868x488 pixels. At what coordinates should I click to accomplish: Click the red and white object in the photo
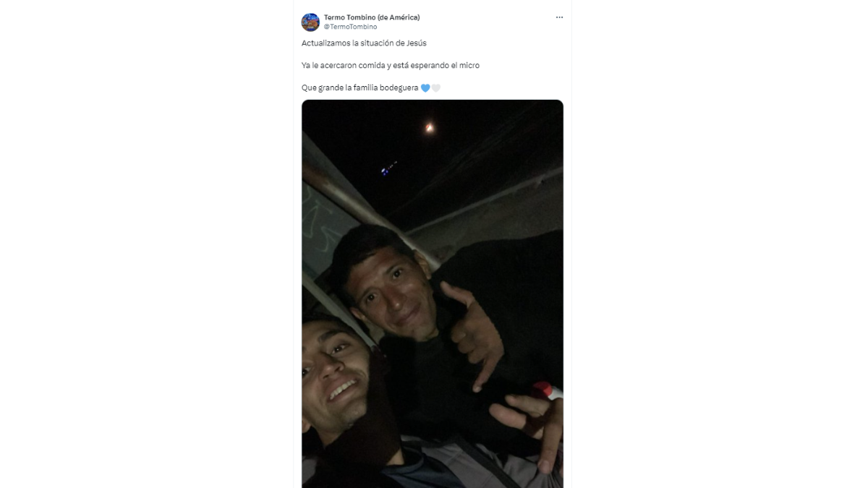tap(548, 390)
